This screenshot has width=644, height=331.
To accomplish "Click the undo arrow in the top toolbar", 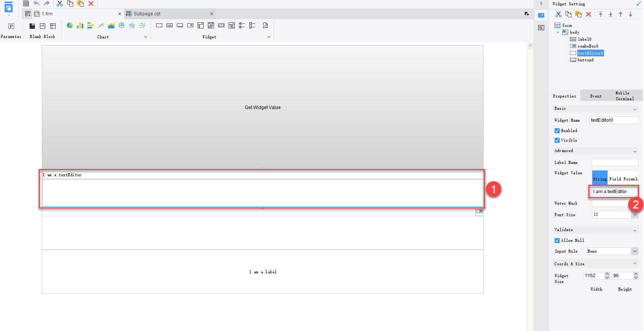I will (36, 3).
